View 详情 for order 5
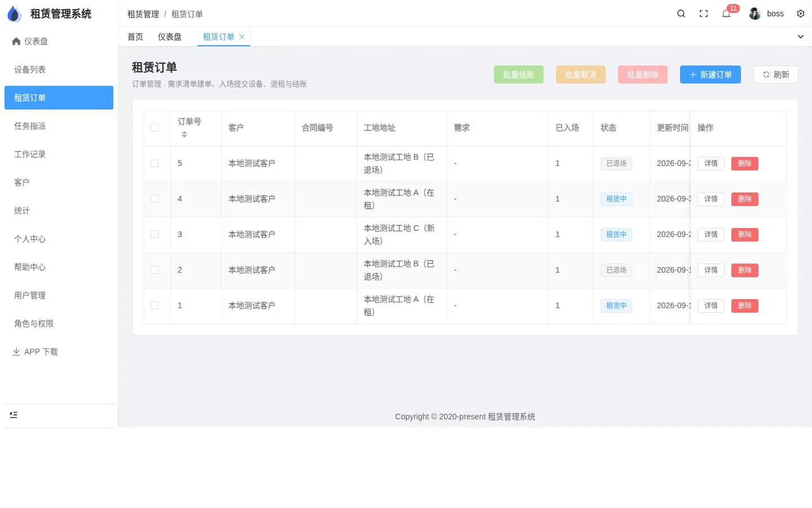 click(711, 163)
